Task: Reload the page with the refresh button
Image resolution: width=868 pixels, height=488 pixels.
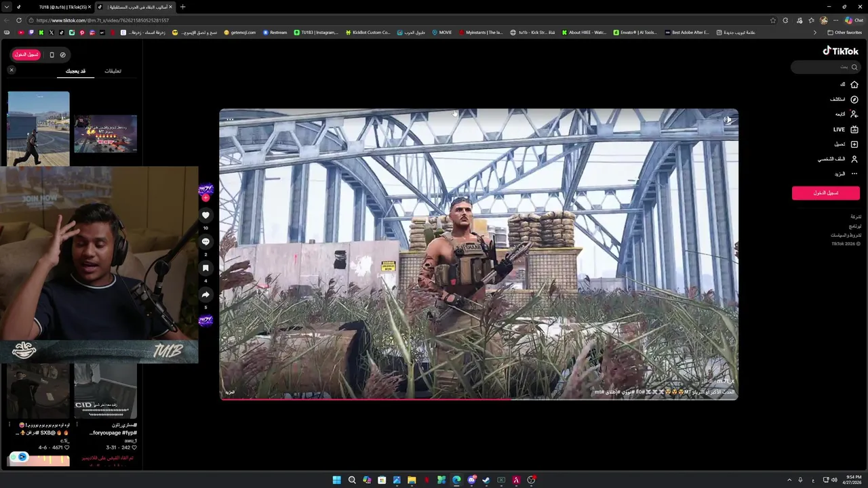Action: pyautogui.click(x=18, y=20)
